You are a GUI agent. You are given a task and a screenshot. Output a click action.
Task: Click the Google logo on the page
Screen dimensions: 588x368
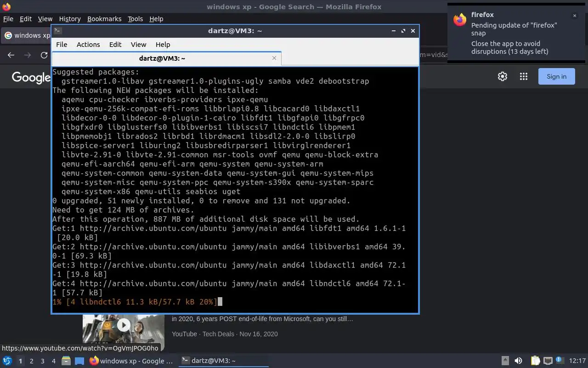(x=31, y=77)
